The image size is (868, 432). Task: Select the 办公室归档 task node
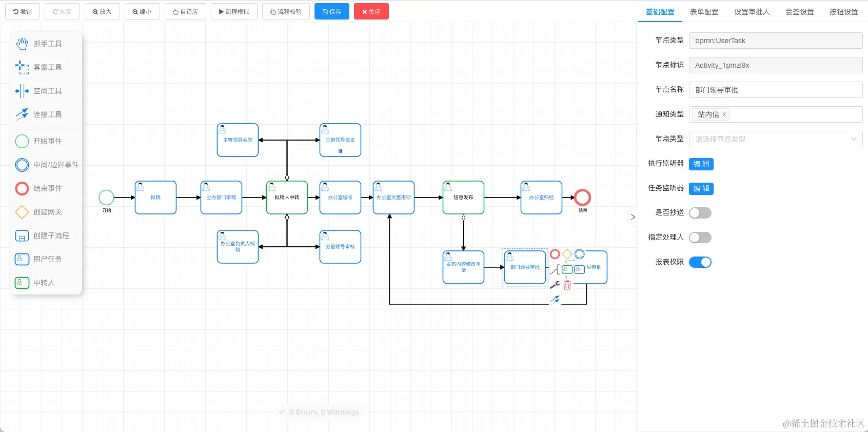[541, 198]
